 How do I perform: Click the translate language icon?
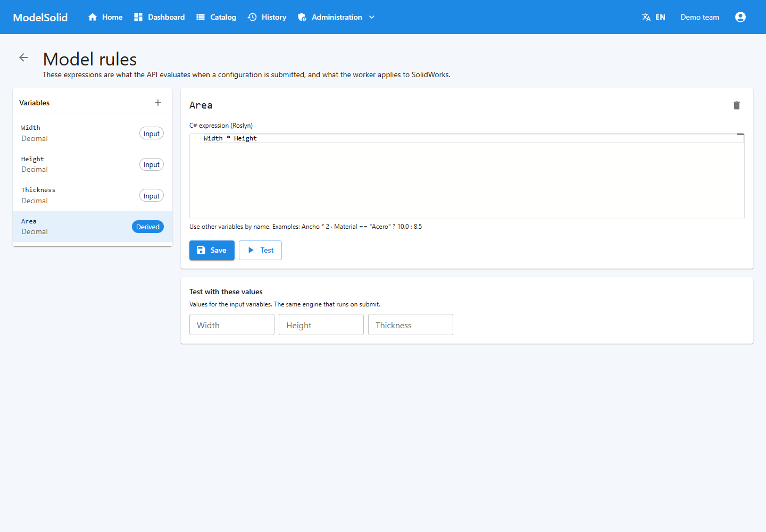click(646, 17)
